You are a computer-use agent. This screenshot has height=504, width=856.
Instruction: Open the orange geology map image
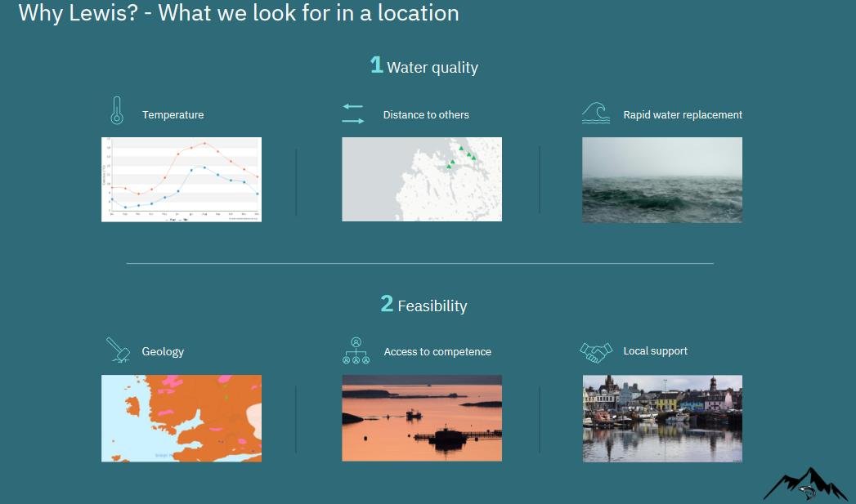coord(182,418)
